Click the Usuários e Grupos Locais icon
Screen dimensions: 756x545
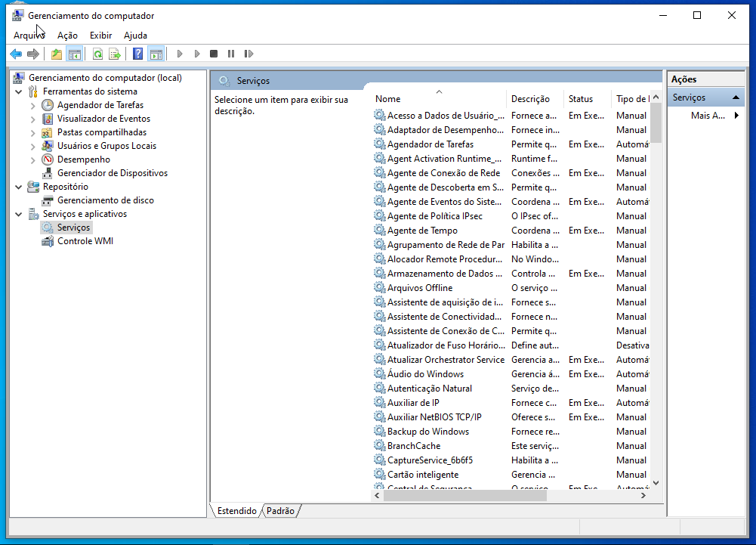coord(48,146)
